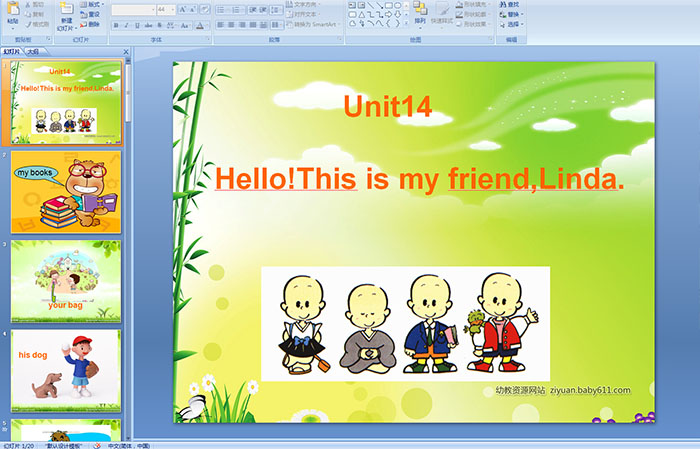Toggle Justify text alignment
This screenshot has width=700, height=449.
coord(253,25)
